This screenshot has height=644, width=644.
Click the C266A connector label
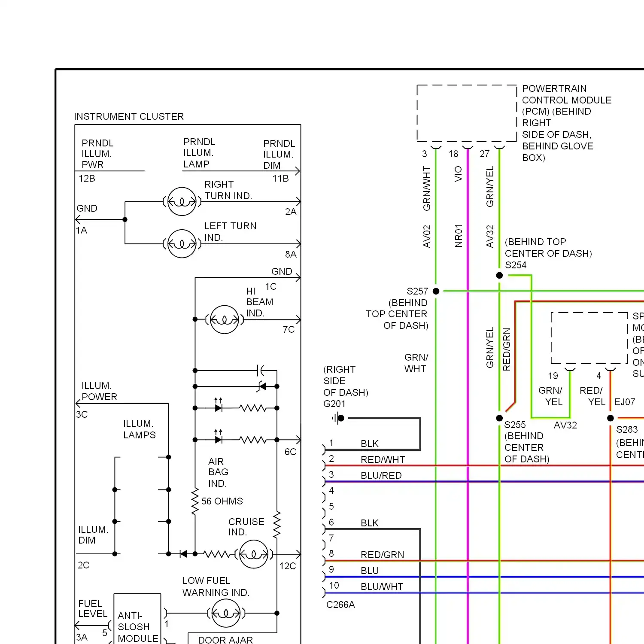tap(340, 605)
